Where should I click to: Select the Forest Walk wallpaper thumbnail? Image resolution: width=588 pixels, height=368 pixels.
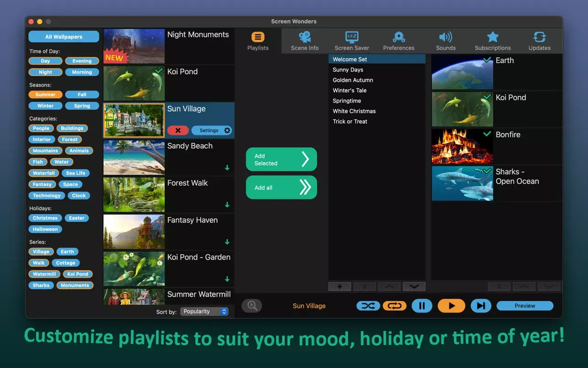tap(134, 195)
